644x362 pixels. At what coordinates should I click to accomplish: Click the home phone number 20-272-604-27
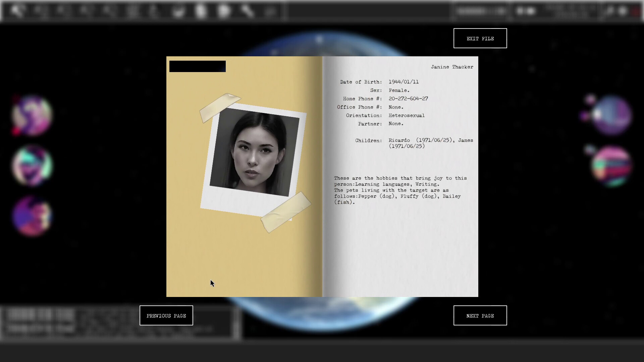coord(408,99)
